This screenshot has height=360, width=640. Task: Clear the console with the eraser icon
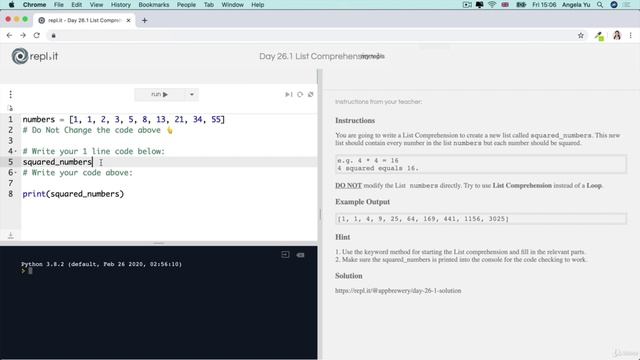(300, 255)
